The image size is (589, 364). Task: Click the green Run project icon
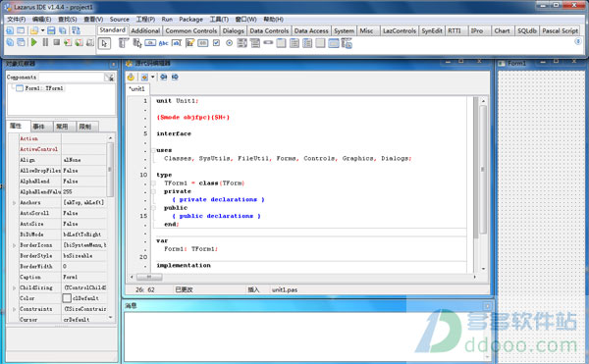34,42
